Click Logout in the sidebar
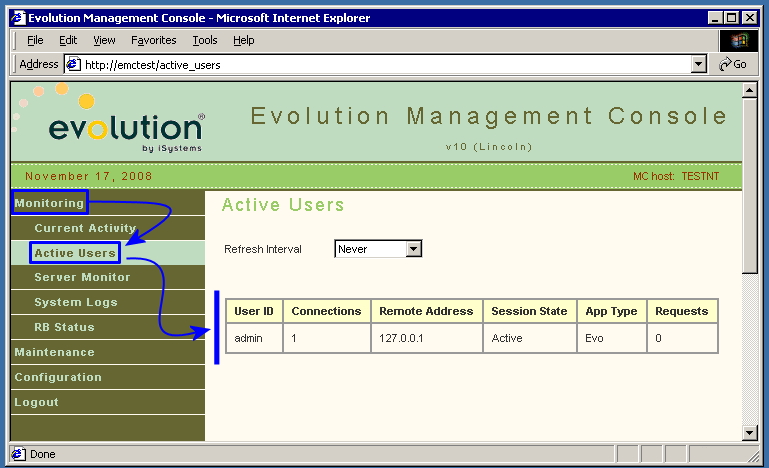This screenshot has width=769, height=468. (36, 402)
